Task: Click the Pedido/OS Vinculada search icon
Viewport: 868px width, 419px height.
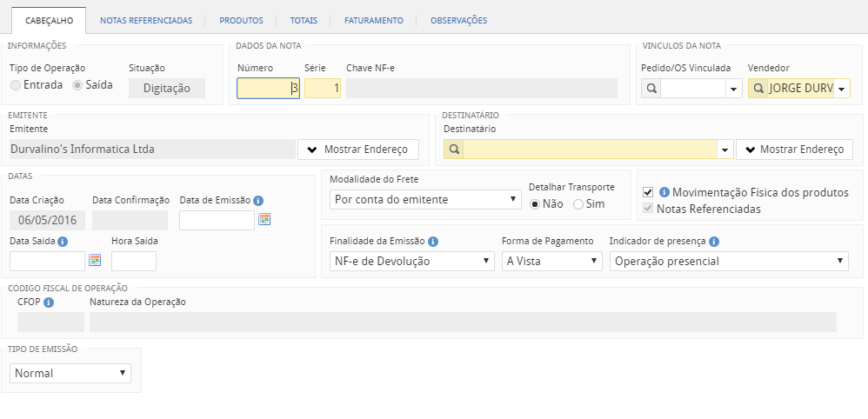Action: pos(651,89)
